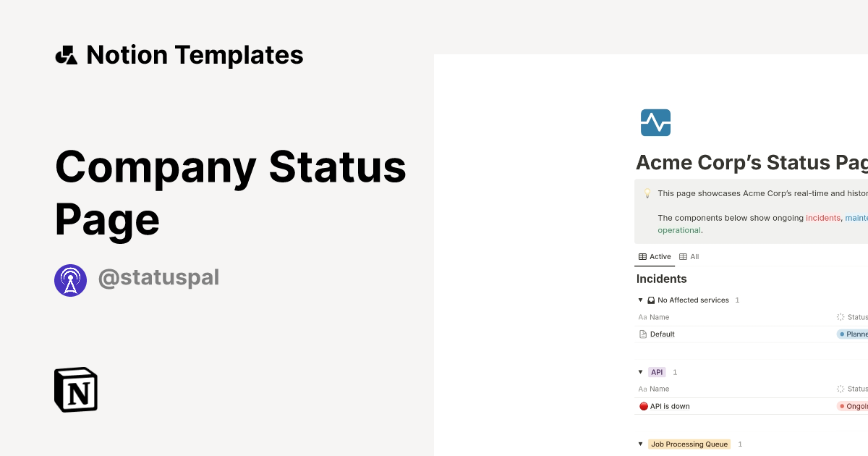The image size is (868, 456).
Task: Open the operational link in the callout
Action: (678, 229)
